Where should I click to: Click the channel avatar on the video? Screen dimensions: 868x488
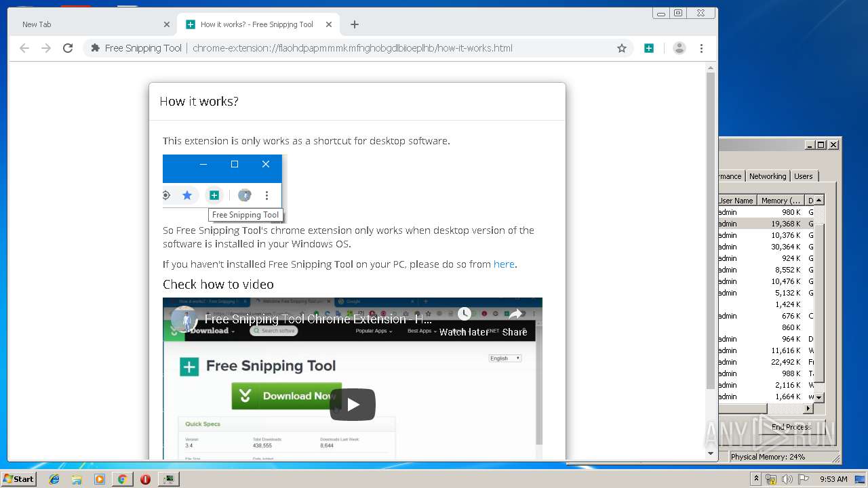(x=184, y=319)
